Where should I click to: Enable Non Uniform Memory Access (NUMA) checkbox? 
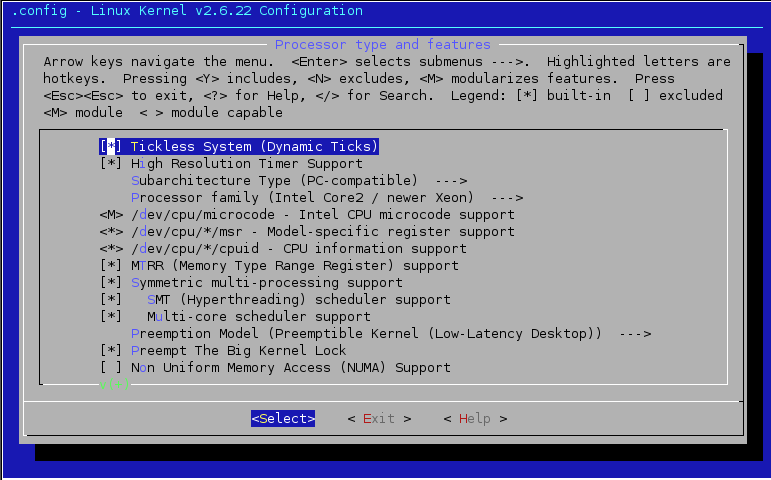[x=111, y=368]
